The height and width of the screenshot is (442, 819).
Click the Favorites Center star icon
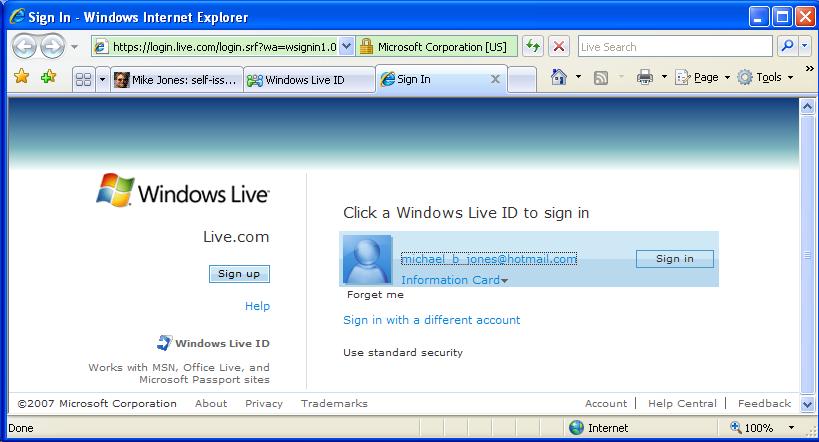pyautogui.click(x=21, y=77)
